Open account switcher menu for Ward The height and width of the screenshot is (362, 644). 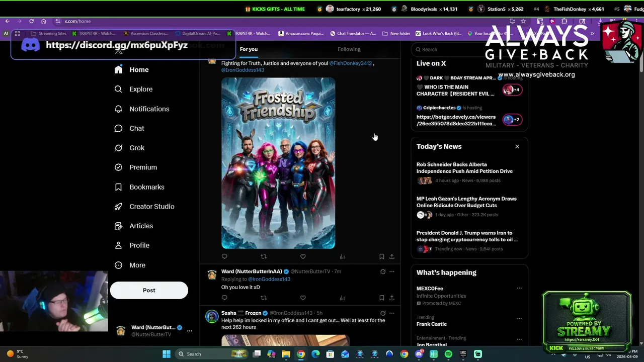pos(190,331)
